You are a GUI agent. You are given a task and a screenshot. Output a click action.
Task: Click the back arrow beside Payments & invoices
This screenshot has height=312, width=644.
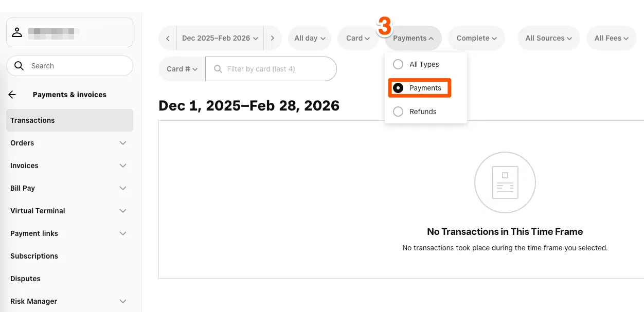12,95
